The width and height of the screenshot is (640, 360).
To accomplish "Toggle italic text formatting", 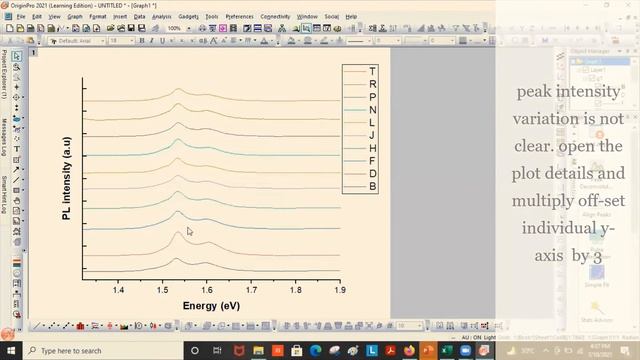I will pyautogui.click(x=151, y=41).
